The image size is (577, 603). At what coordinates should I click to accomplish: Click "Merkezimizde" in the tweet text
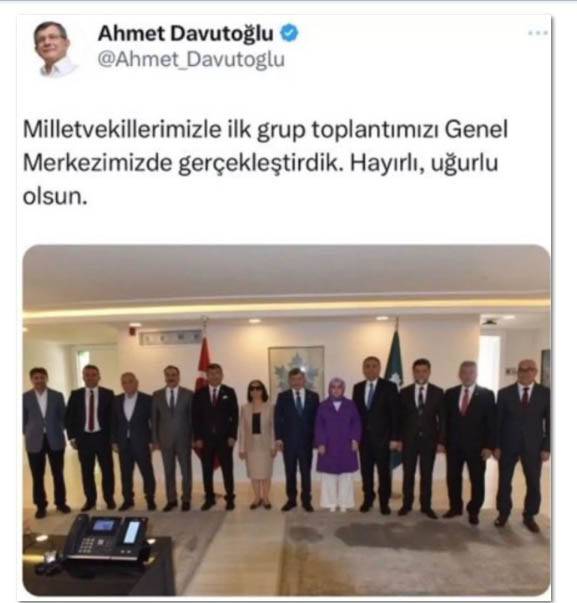[x=97, y=163]
